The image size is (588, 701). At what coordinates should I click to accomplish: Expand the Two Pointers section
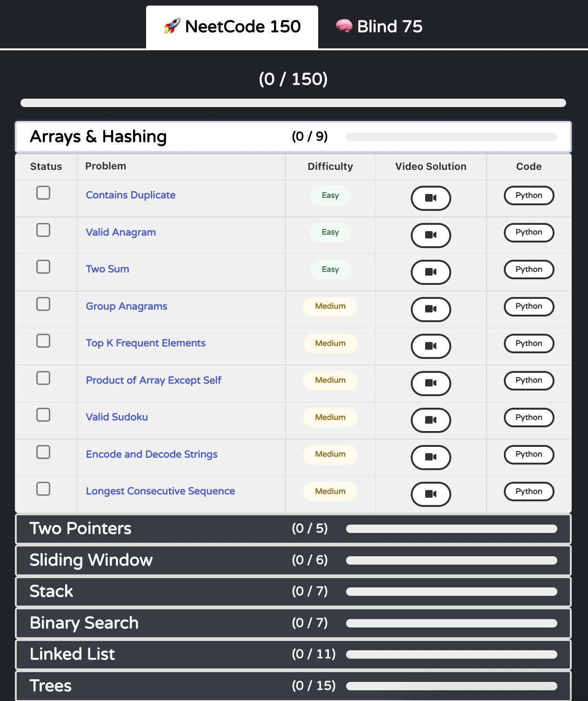tap(293, 529)
